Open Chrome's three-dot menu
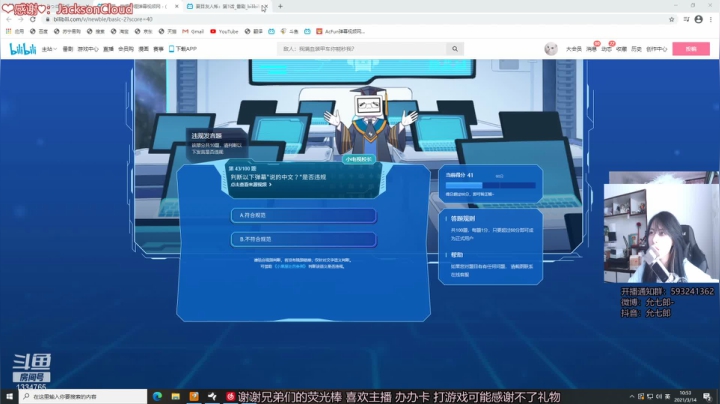 coord(711,19)
